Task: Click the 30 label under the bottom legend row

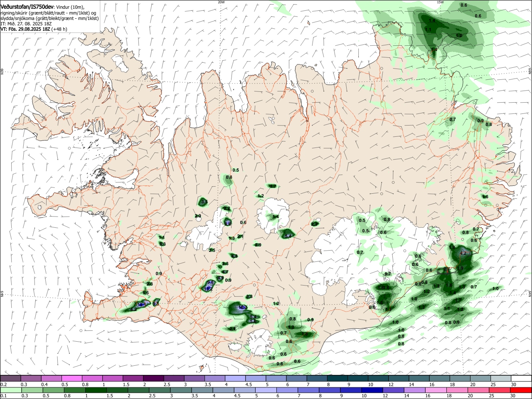Action: click(513, 396)
